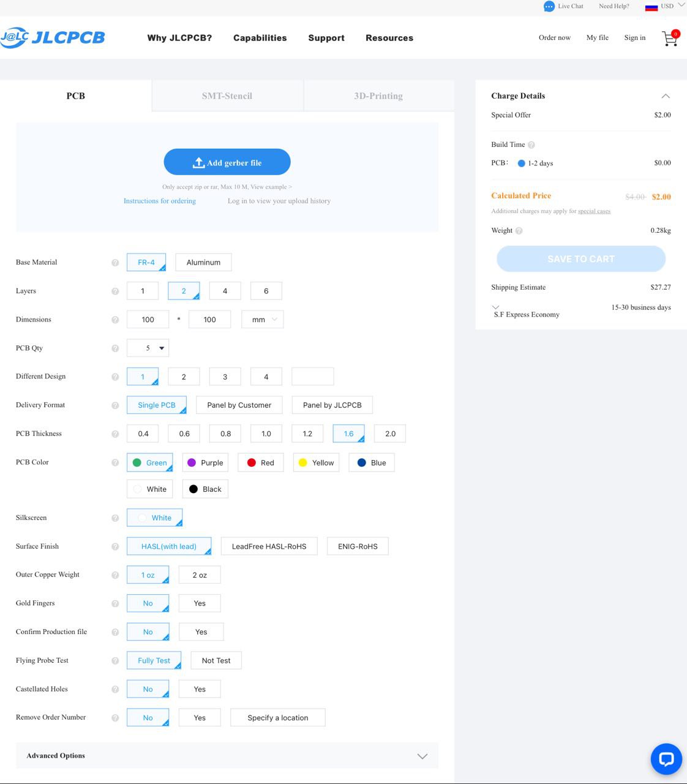The width and height of the screenshot is (687, 784).
Task: Select Not Test for flying probe
Action: pos(216,660)
